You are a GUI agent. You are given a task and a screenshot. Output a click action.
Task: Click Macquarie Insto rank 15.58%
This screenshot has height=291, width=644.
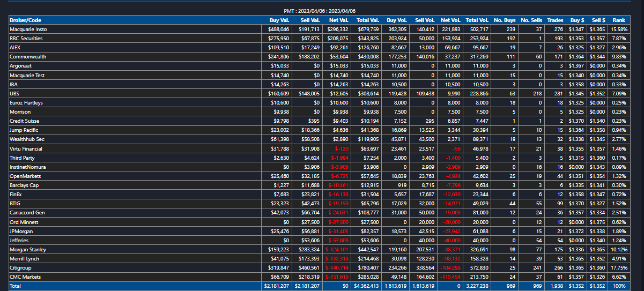click(618, 29)
